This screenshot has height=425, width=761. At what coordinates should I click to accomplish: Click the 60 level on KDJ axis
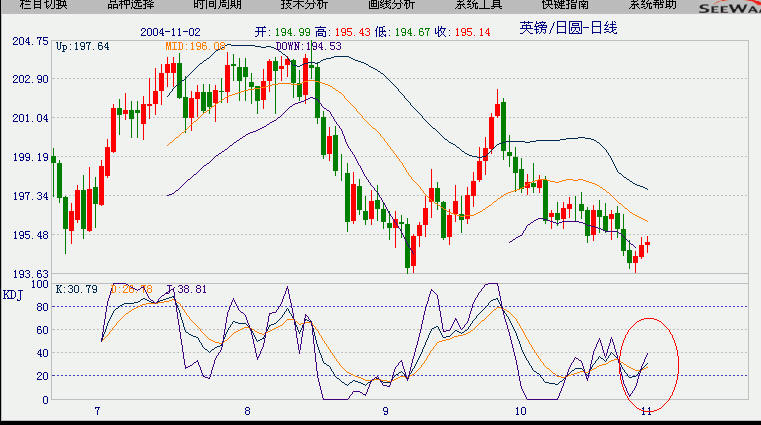[x=43, y=330]
